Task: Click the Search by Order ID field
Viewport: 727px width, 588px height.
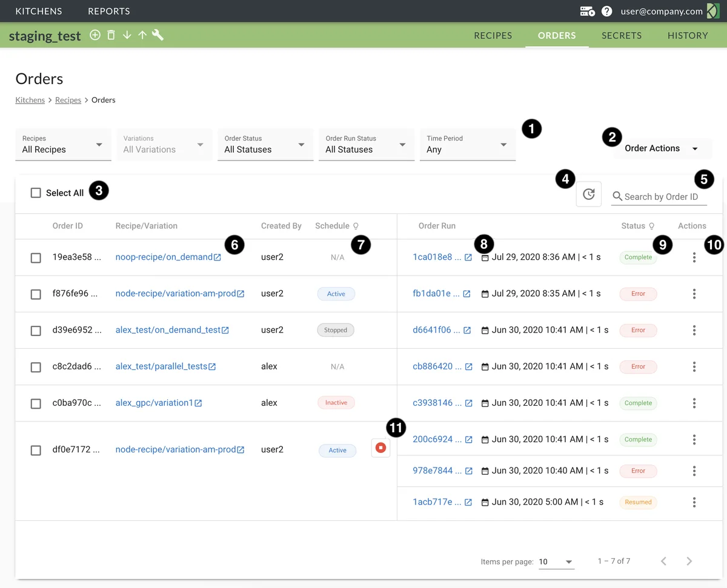Action: click(661, 197)
